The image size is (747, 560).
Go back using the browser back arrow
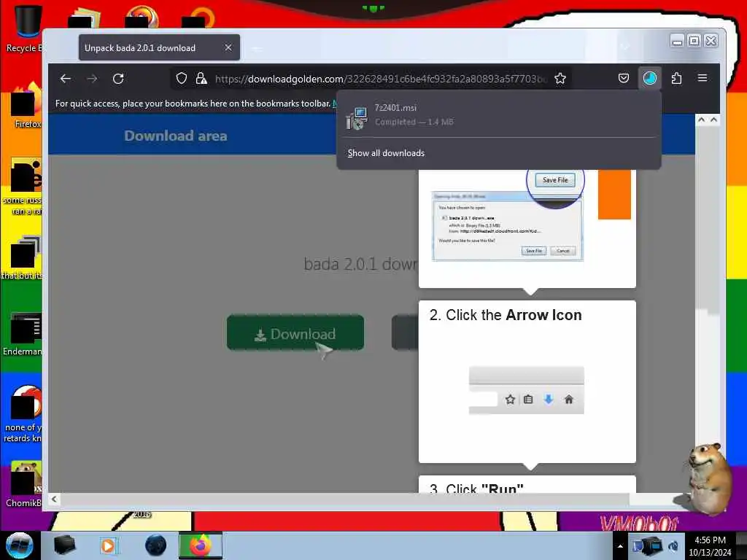pos(65,79)
